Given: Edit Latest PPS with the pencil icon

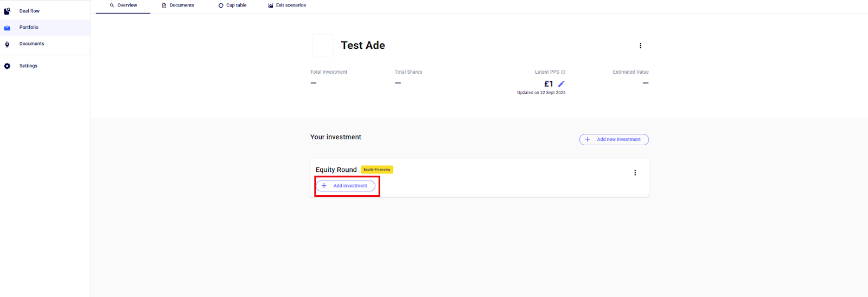Looking at the screenshot, I should [561, 83].
